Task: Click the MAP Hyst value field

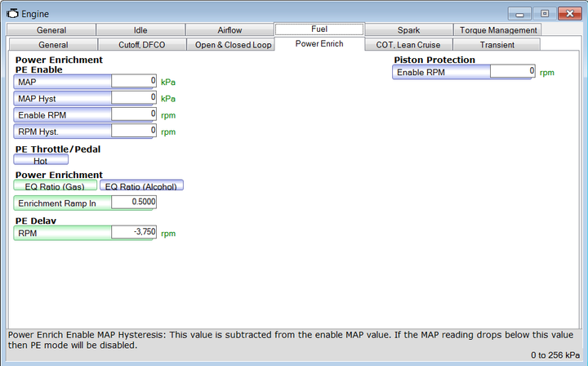Action: pyautogui.click(x=133, y=98)
